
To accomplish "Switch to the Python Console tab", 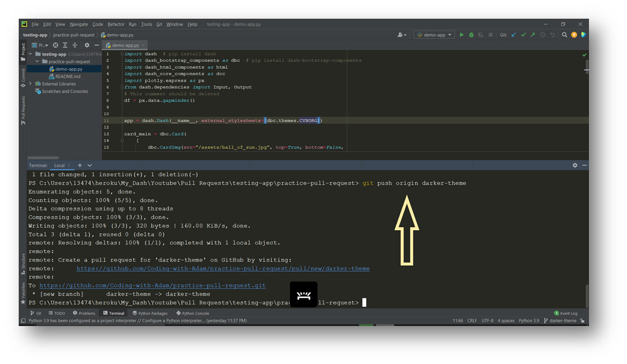I will point(193,313).
